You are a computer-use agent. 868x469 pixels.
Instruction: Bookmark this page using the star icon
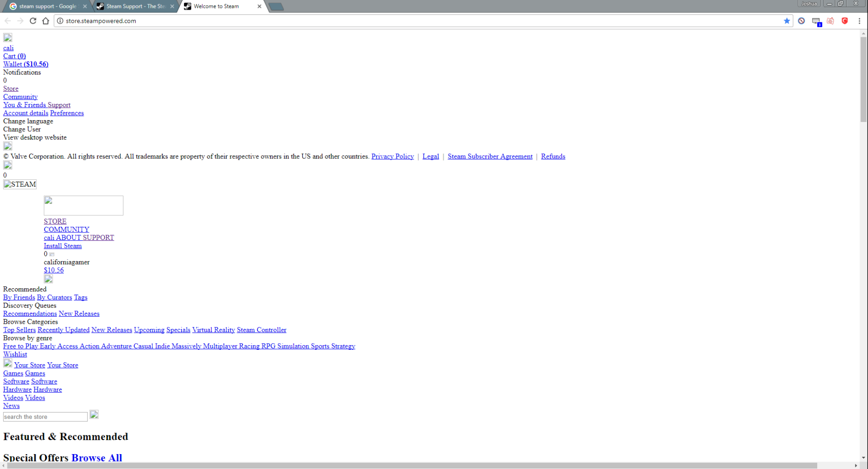(786, 21)
